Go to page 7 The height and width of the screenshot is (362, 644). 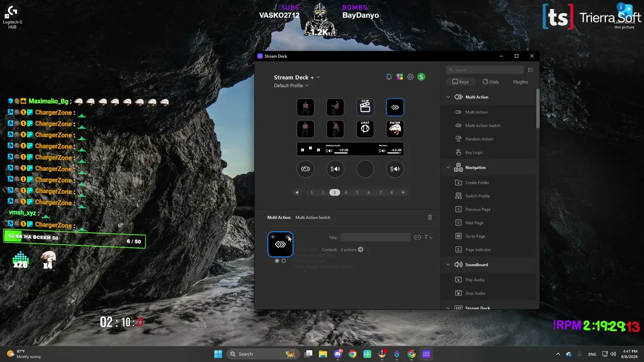[380, 193]
